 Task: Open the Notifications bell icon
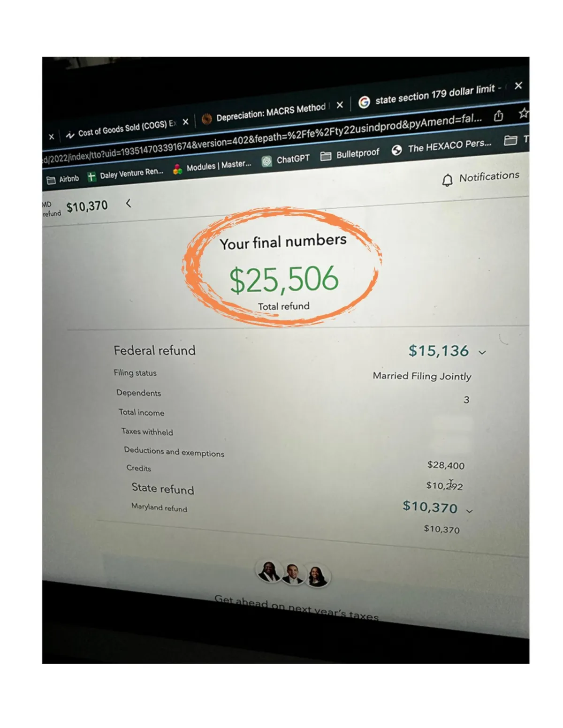coord(448,180)
